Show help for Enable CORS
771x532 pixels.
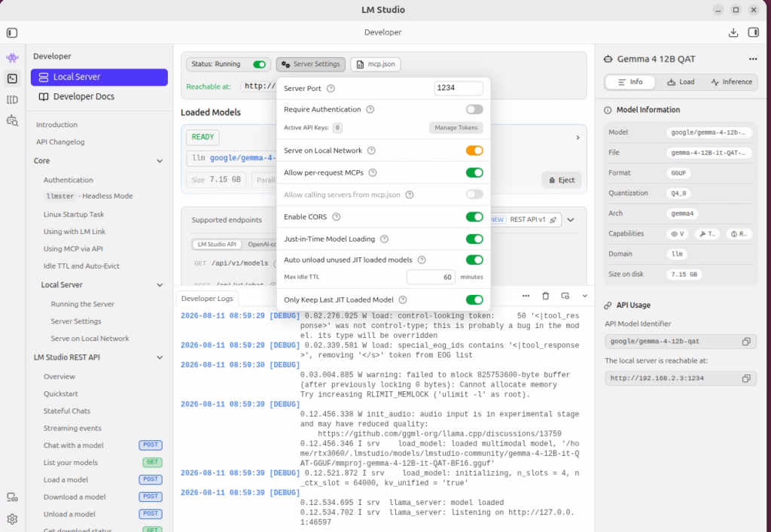[x=337, y=217]
